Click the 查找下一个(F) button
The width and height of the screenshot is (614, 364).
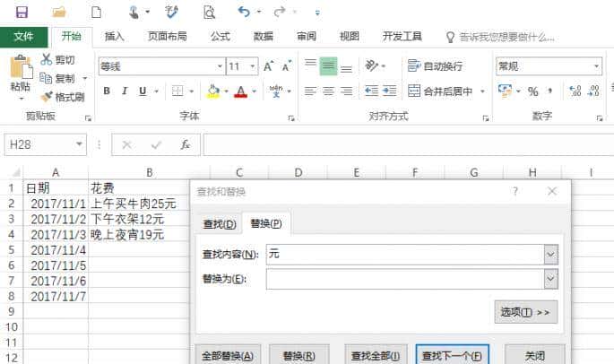pyautogui.click(x=453, y=356)
